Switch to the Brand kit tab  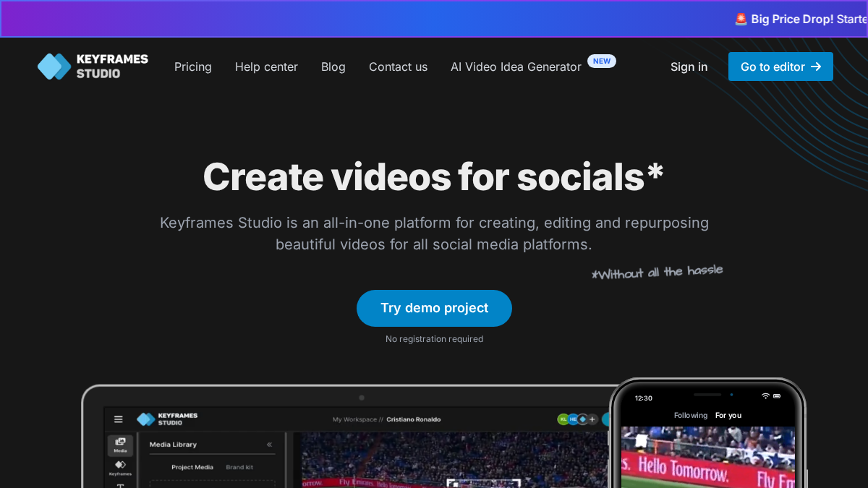pyautogui.click(x=239, y=467)
